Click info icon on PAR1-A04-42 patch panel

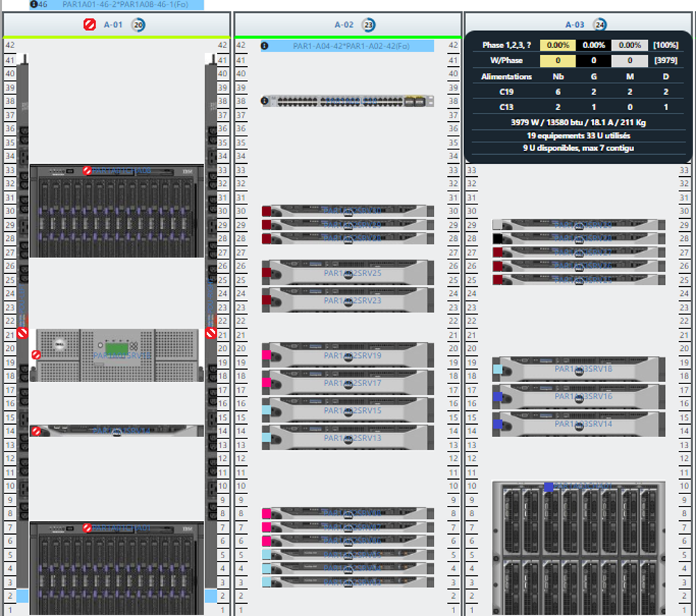click(x=264, y=45)
